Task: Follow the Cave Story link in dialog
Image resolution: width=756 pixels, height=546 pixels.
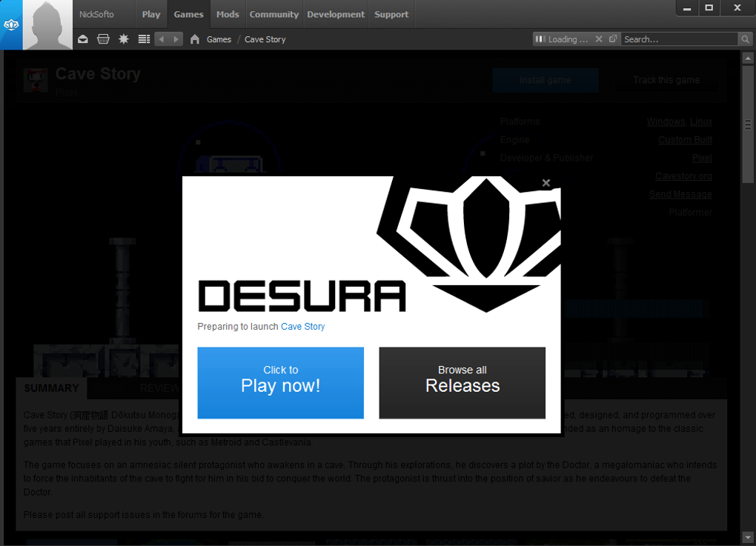Action: 303,326
